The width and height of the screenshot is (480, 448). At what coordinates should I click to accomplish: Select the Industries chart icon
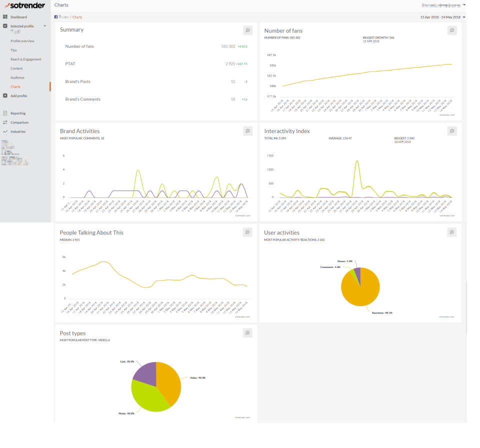(x=5, y=131)
